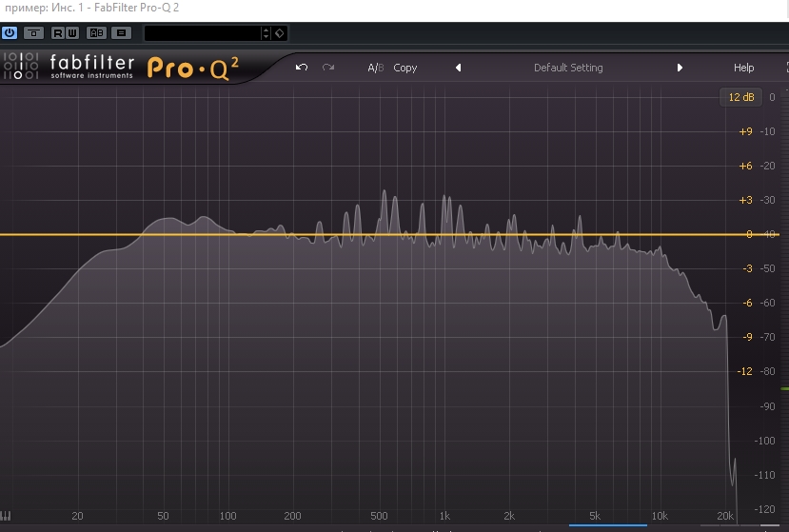Click the bypass effect button
The height and width of the screenshot is (532, 789).
(33, 32)
